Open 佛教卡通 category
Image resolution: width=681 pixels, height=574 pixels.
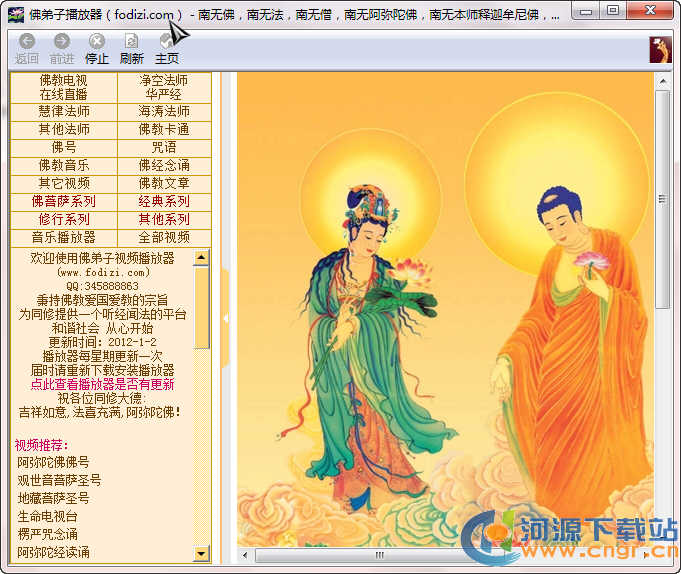[x=164, y=129]
